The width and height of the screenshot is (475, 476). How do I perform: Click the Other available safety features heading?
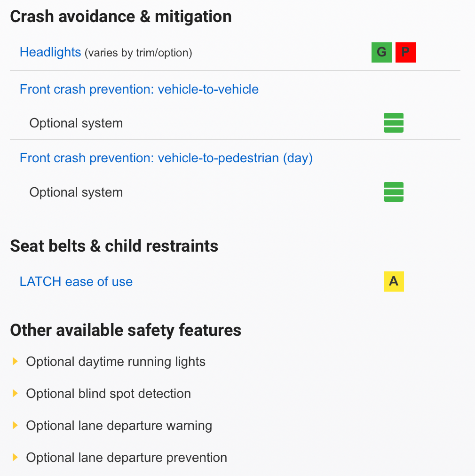point(126,330)
